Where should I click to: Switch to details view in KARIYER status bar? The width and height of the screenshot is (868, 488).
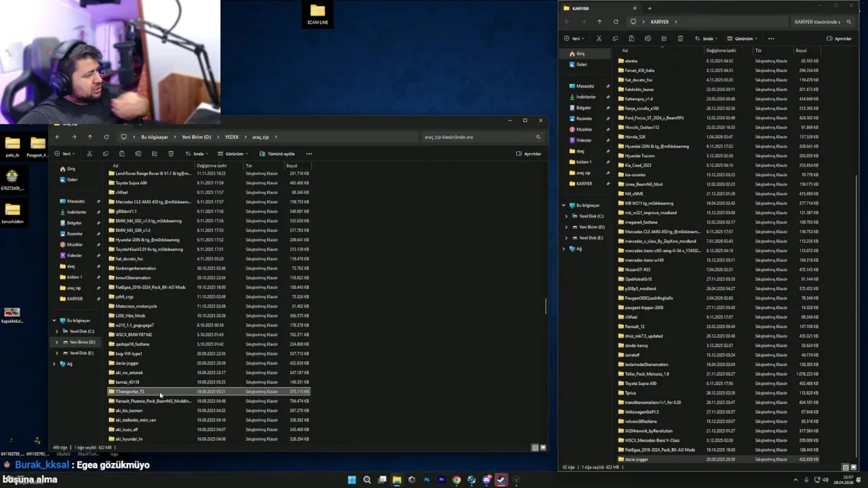point(845,467)
